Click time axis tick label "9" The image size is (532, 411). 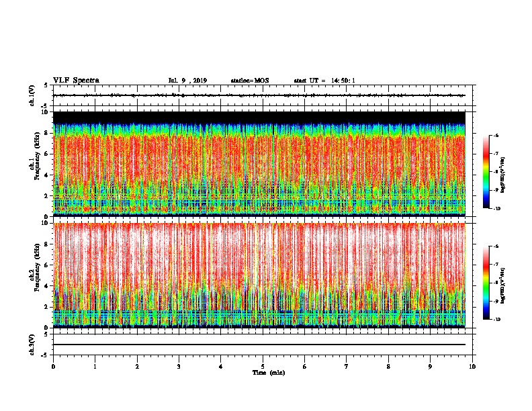[430, 367]
